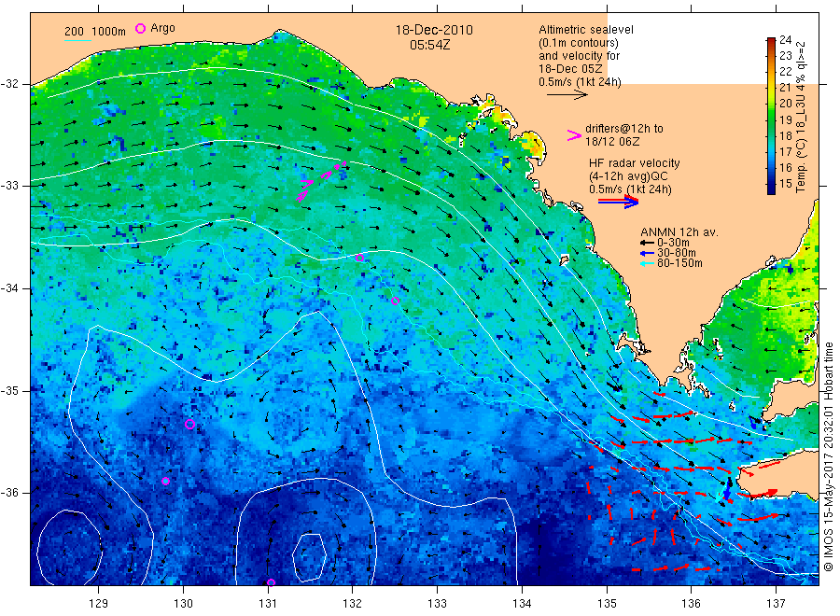Click the black altimetric velocity scale arrow
Image resolution: width=840 pixels, height=616 pixels.
click(x=567, y=95)
